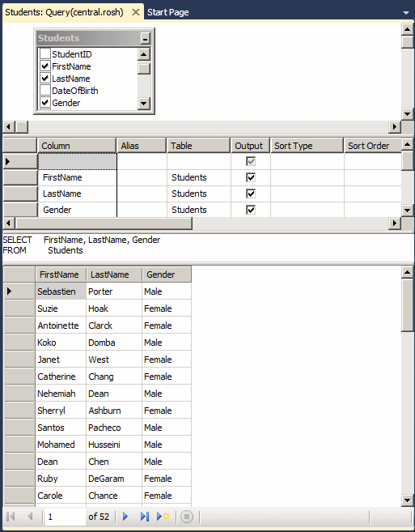Select the Hoak last name cell
Screen dimensions: 415x532
click(x=114, y=308)
